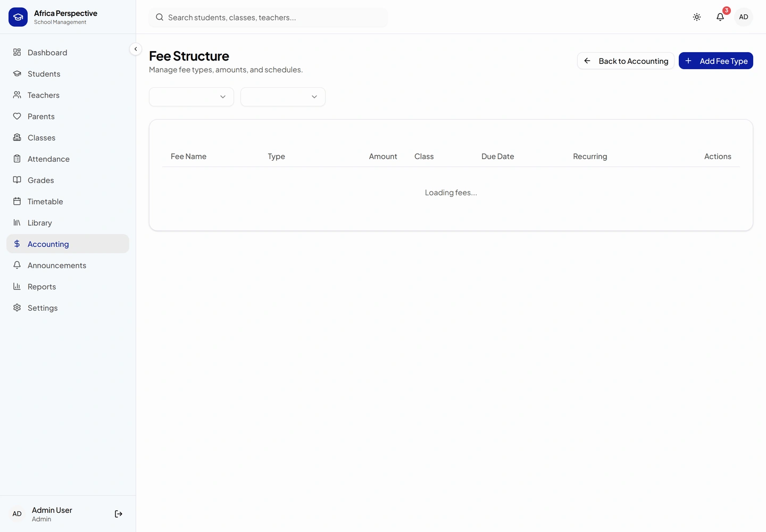The image size is (766, 532).
Task: Open the AD user avatar menu in header
Action: (744, 17)
